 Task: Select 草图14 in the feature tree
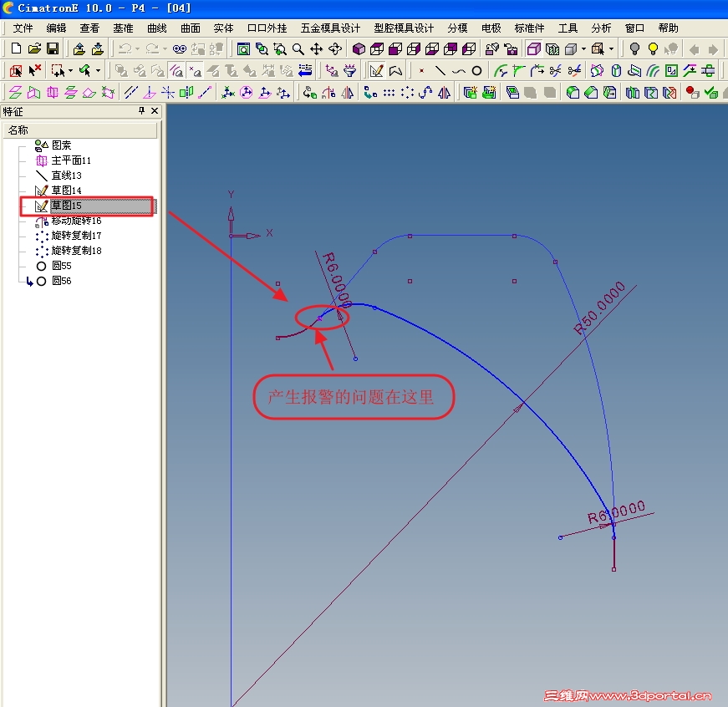click(x=66, y=191)
